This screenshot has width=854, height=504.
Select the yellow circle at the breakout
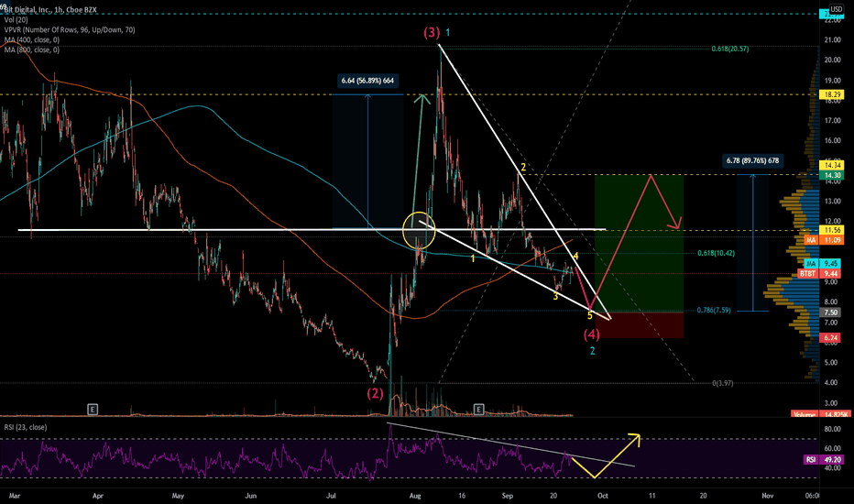[419, 229]
